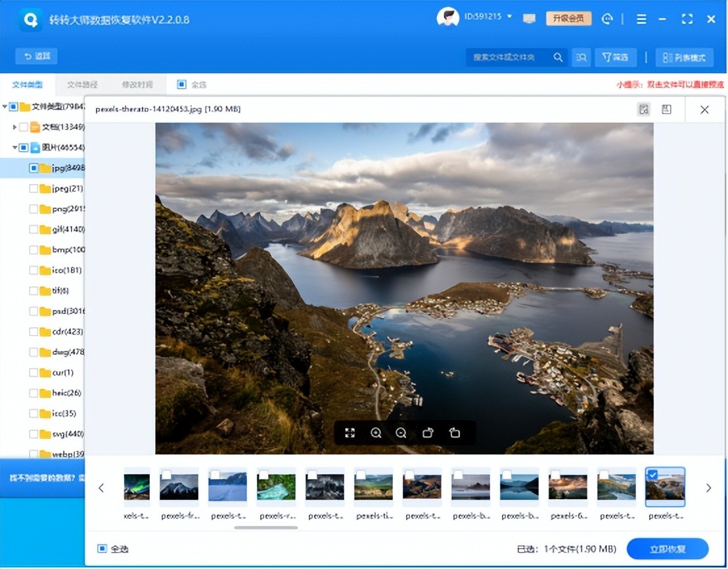Click the magnifier icon in search box
The height and width of the screenshot is (569, 728).
pyautogui.click(x=558, y=57)
